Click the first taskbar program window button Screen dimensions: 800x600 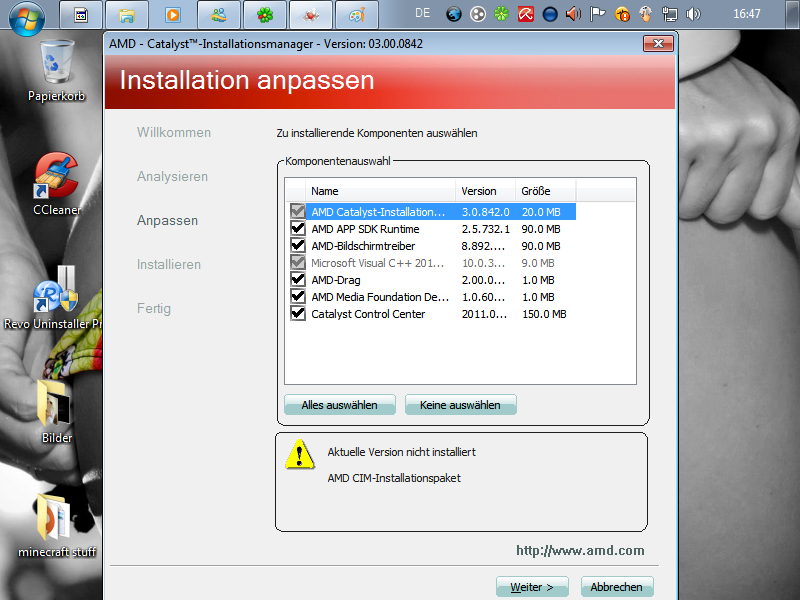tap(81, 15)
